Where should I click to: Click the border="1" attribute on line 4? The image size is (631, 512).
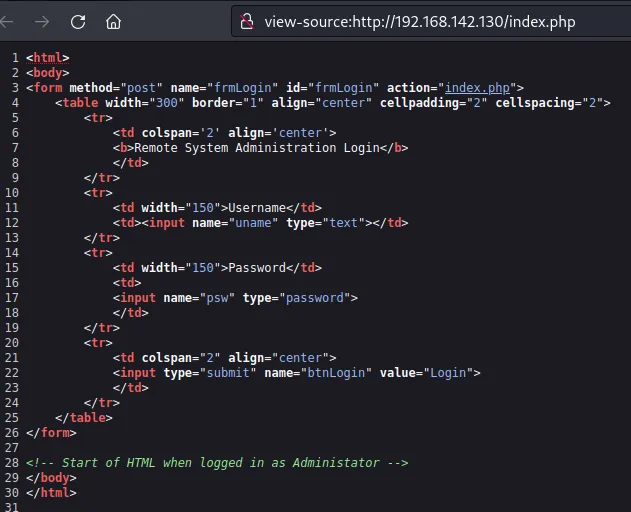pyautogui.click(x=228, y=103)
